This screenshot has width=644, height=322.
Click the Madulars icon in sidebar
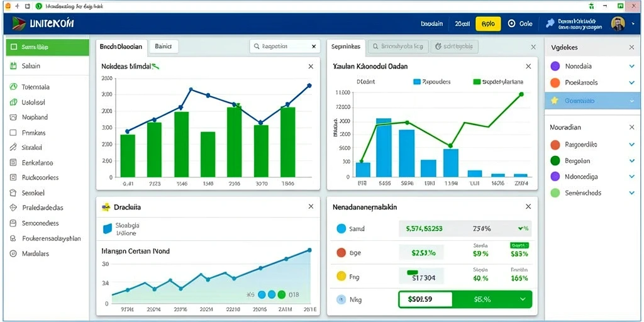(13, 253)
